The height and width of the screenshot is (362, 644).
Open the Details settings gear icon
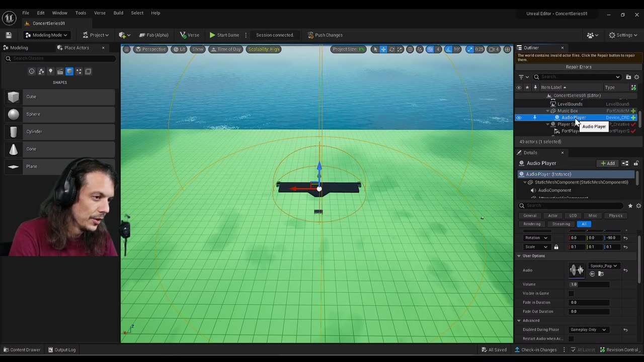click(638, 206)
